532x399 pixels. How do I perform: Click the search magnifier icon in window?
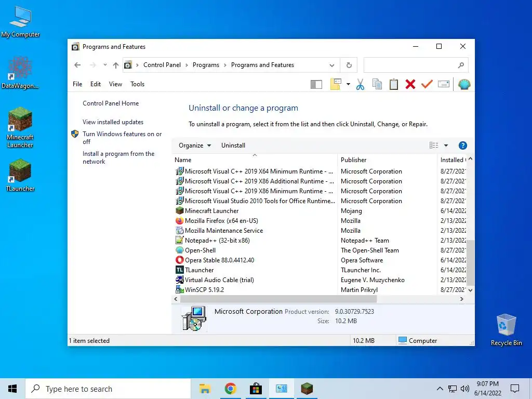click(x=461, y=65)
